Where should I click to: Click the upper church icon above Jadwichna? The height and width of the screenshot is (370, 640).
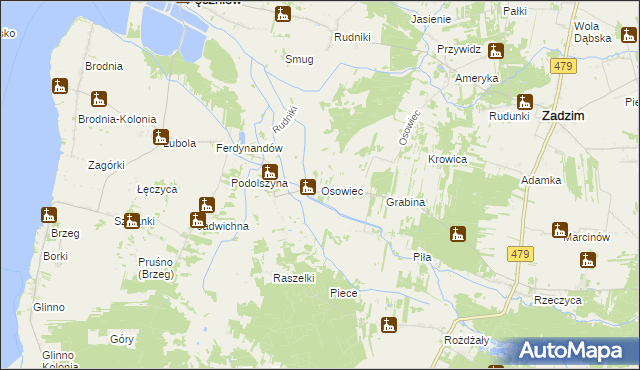coord(207,205)
